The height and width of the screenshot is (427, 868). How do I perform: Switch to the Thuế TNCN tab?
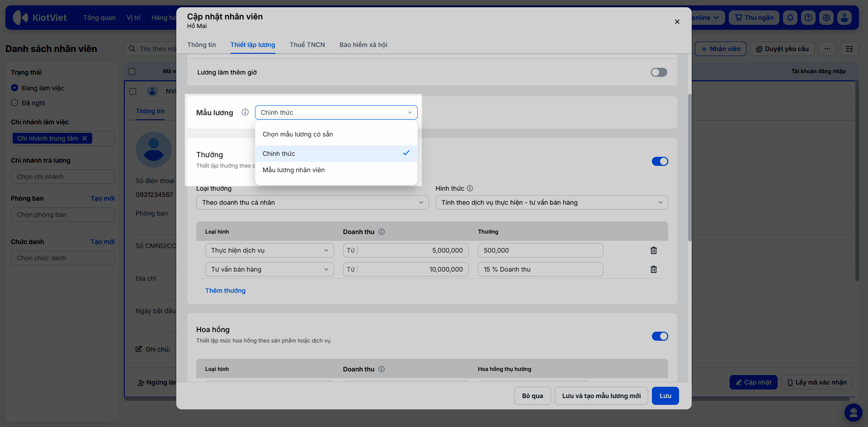(307, 45)
